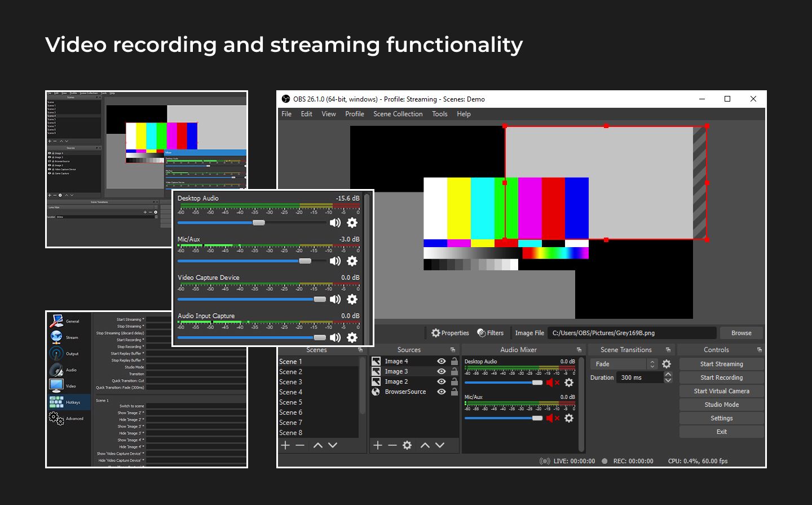Move scene up in Scenes panel
The image size is (812, 505).
point(318,445)
